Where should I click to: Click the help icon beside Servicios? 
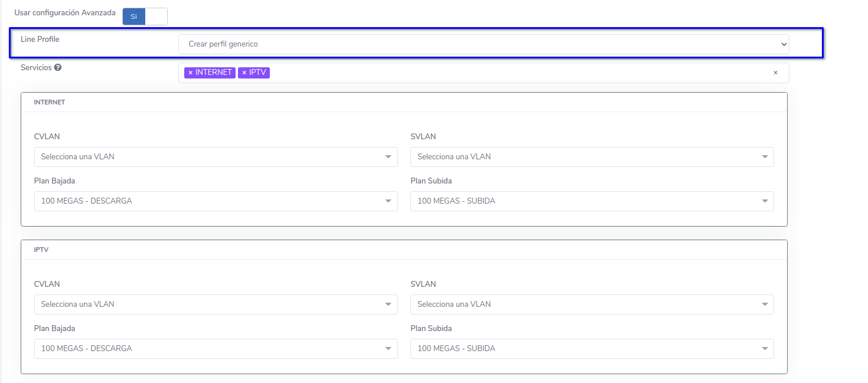58,68
